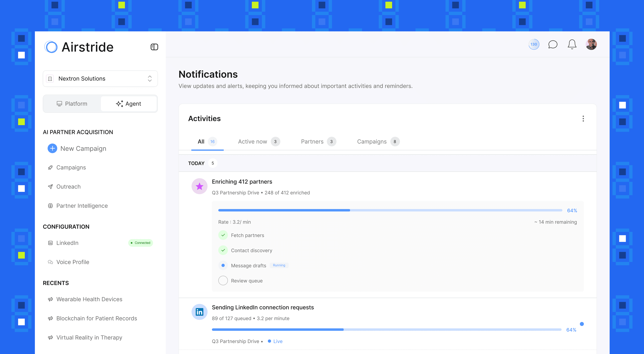Click the chat bubbles Voice Profile icon
The width and height of the screenshot is (644, 354).
50,262
